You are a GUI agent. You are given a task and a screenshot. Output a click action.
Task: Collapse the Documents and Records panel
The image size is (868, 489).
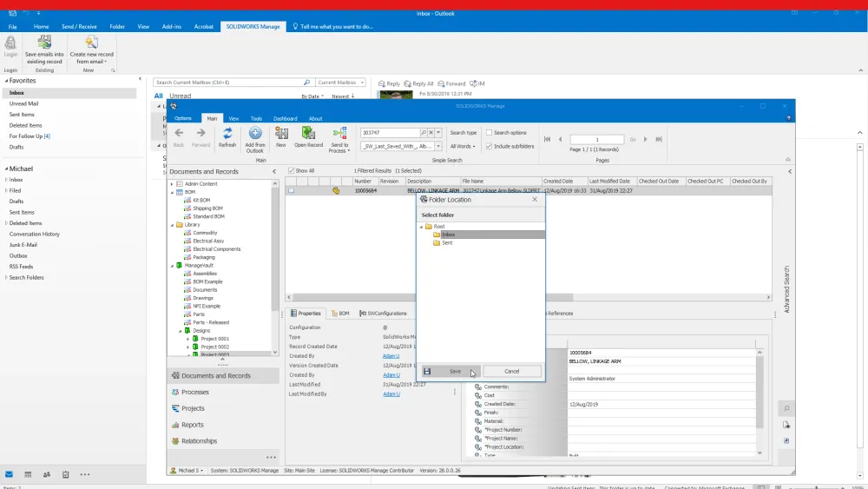pyautogui.click(x=274, y=172)
